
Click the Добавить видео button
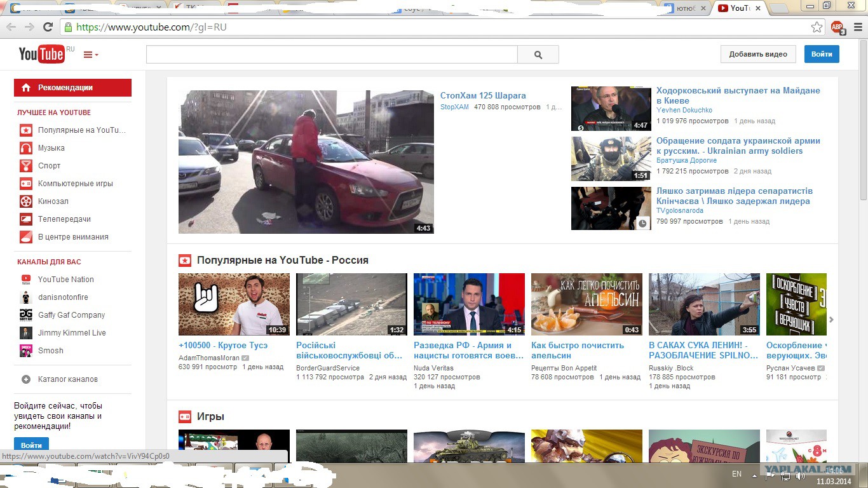(x=758, y=54)
